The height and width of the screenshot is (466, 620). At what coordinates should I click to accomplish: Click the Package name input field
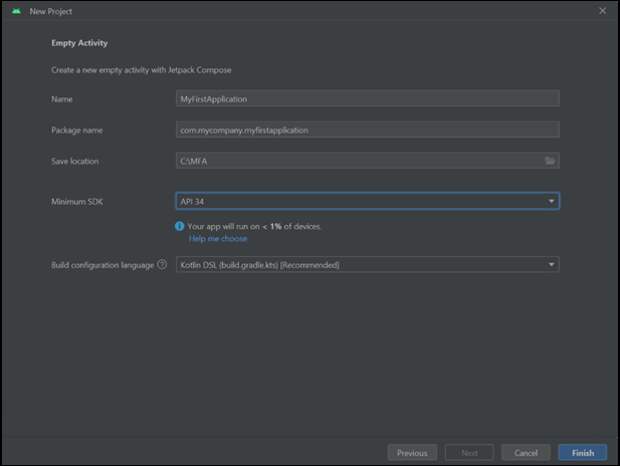tap(367, 130)
